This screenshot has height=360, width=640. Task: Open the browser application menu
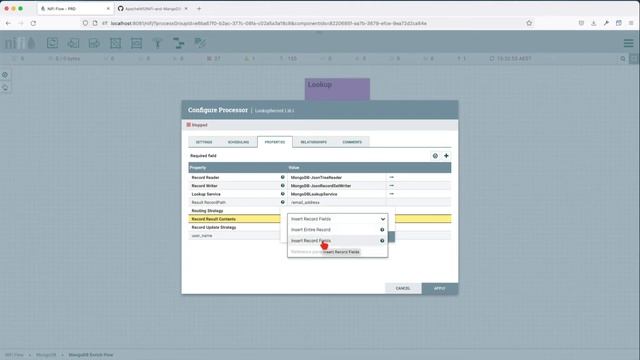coord(631,23)
